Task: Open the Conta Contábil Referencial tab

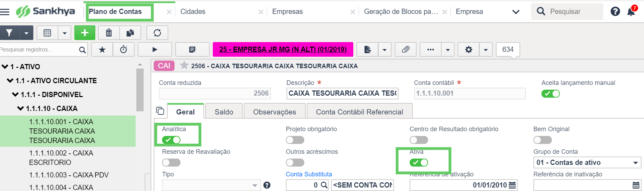Action: click(x=360, y=112)
